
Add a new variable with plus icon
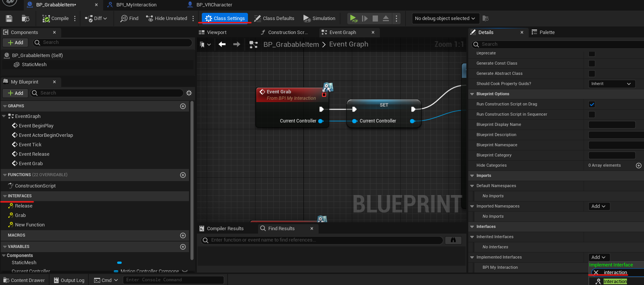[x=183, y=247]
